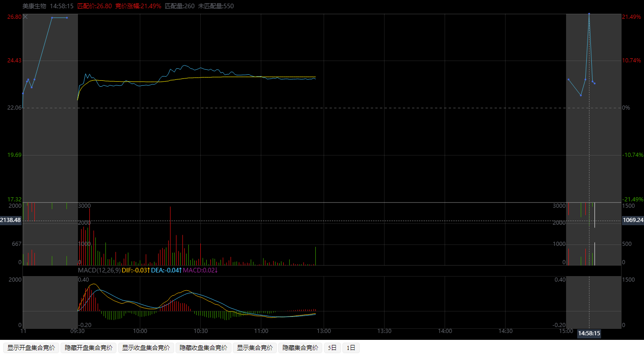Click 匹配价:26.80 in the header
Image resolution: width=644 pixels, height=355 pixels.
pyautogui.click(x=94, y=6)
